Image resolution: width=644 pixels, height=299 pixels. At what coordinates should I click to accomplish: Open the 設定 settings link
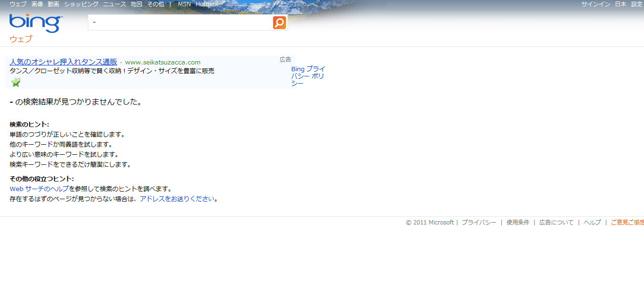pos(637,4)
